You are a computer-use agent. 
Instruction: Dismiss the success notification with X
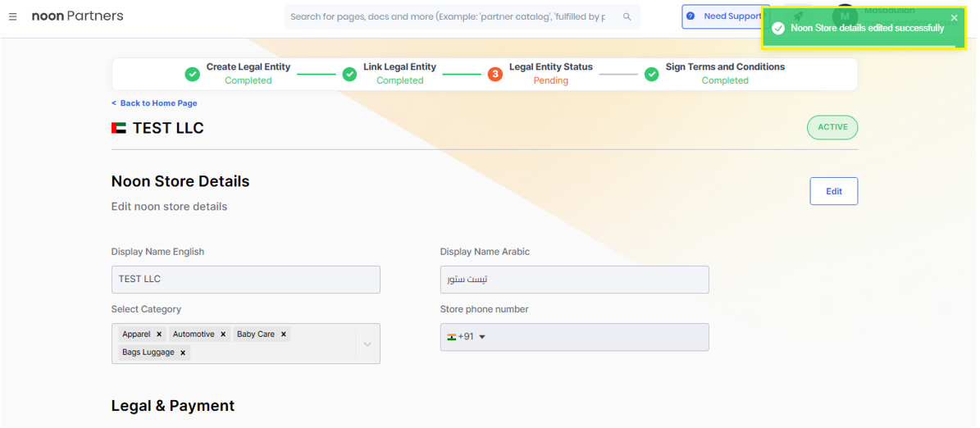pyautogui.click(x=954, y=17)
